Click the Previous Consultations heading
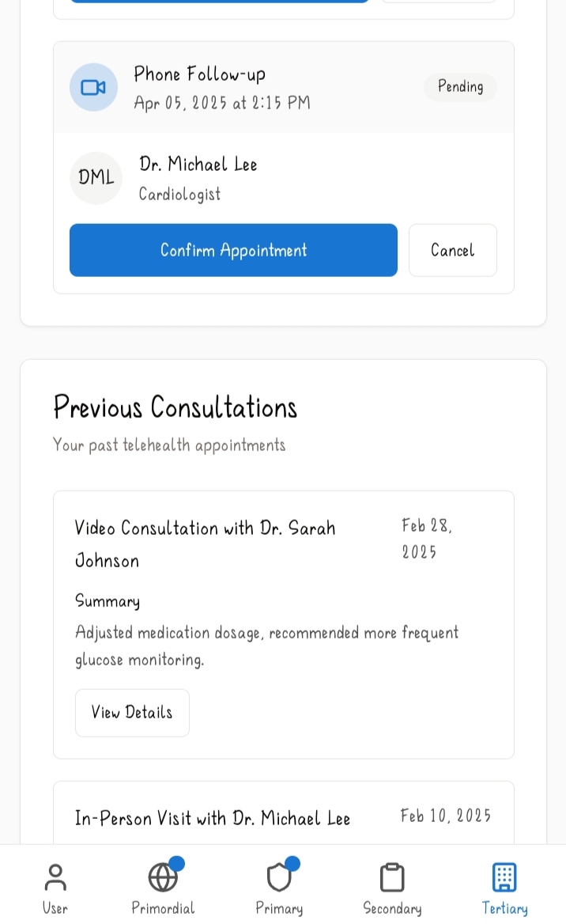The height and width of the screenshot is (924, 566). (175, 407)
